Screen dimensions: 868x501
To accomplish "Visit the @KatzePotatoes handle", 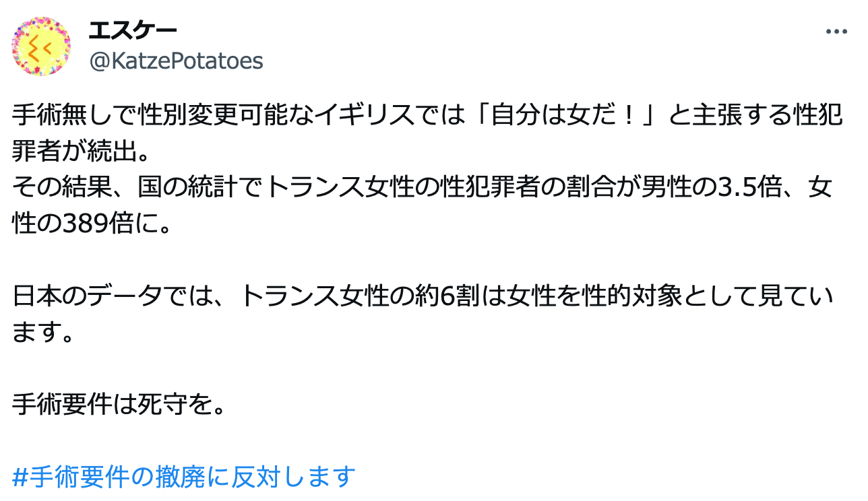I will coord(176,61).
